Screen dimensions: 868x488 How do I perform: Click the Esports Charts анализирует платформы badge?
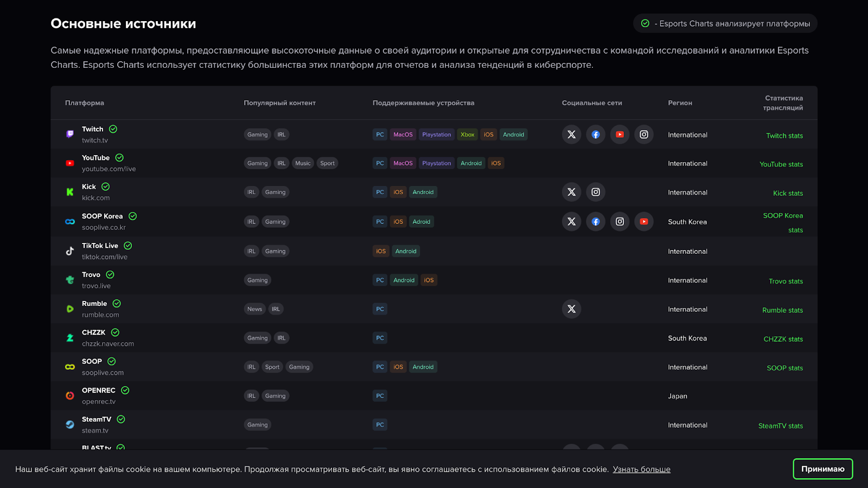tap(725, 23)
